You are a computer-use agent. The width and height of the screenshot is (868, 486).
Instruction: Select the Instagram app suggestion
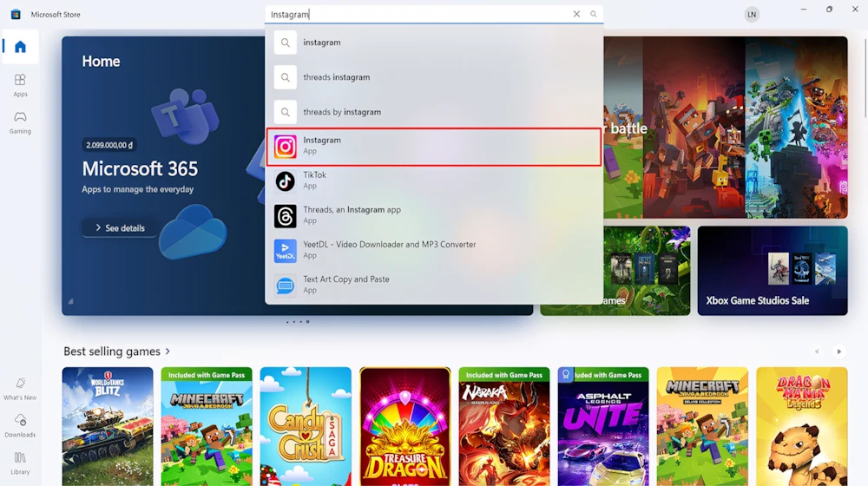[434, 147]
